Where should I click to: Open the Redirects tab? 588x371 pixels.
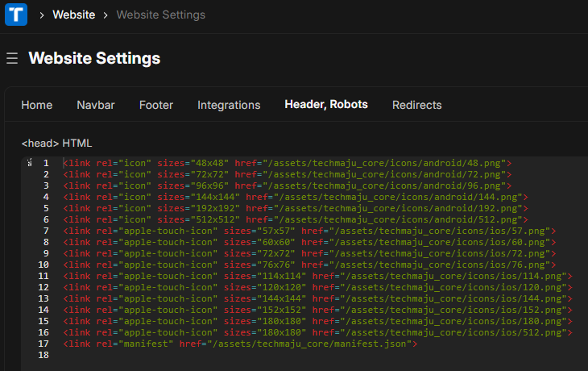click(417, 105)
